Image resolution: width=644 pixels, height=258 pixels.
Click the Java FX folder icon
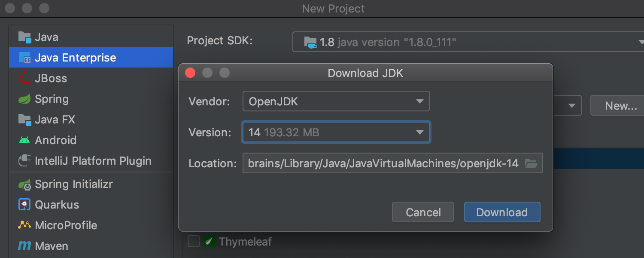pyautogui.click(x=25, y=120)
